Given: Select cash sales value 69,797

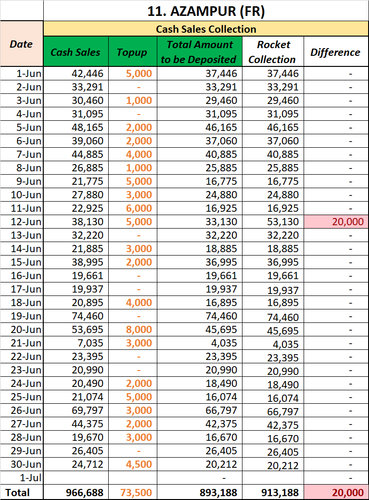Looking at the screenshot, I should [x=76, y=410].
